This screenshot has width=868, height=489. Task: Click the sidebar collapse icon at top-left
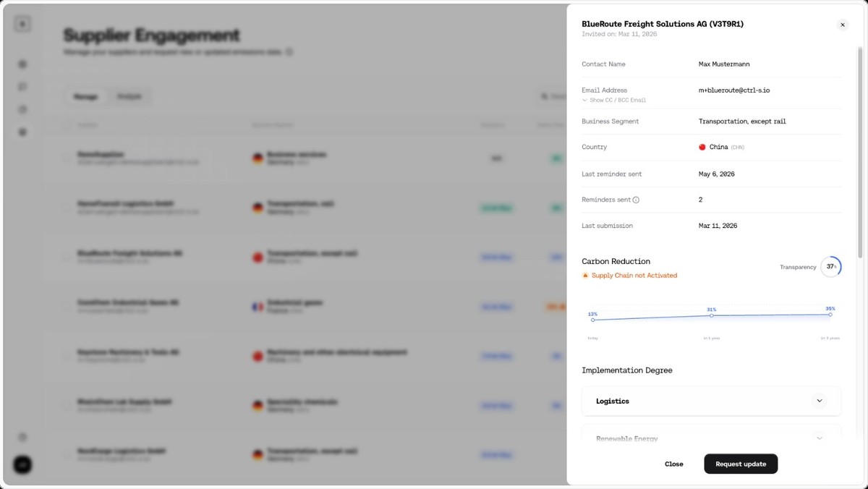(22, 24)
